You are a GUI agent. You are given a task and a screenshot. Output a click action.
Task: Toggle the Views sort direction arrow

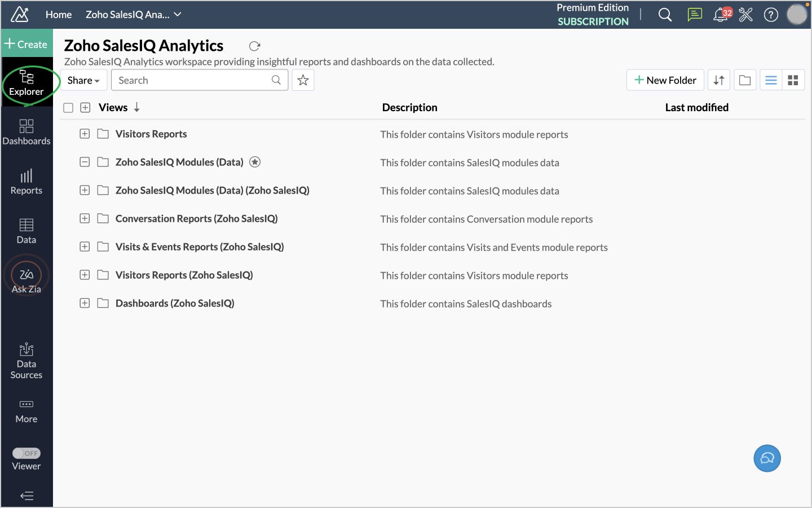pyautogui.click(x=137, y=107)
